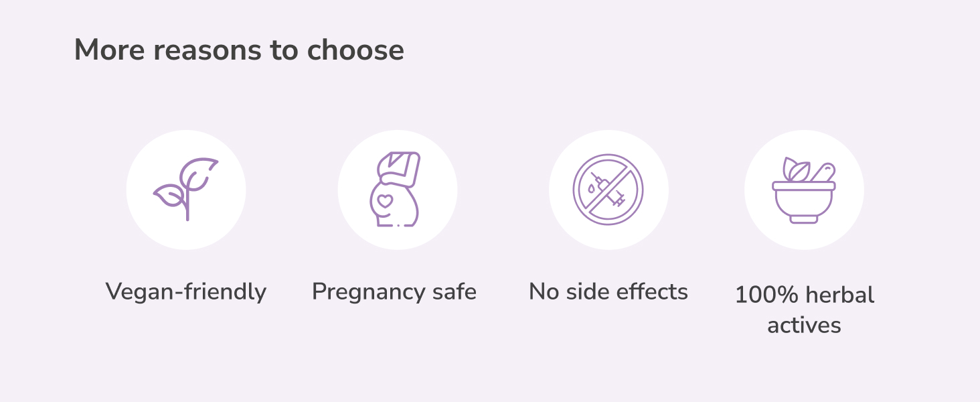This screenshot has height=402, width=980.
Task: Click the large upper leaf of sprout
Action: point(199,173)
